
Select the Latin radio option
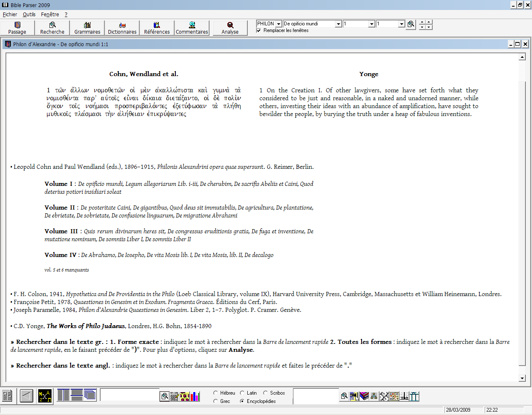(x=242, y=393)
